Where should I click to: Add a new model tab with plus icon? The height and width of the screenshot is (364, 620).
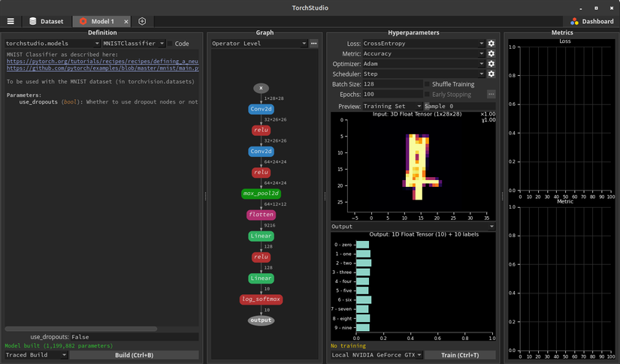pyautogui.click(x=142, y=22)
